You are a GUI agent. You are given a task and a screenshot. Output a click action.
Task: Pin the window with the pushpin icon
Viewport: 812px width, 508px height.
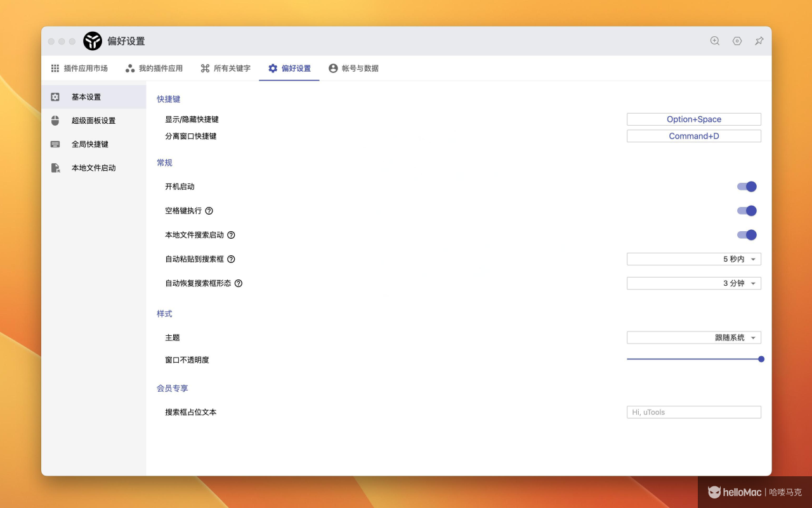coord(759,41)
